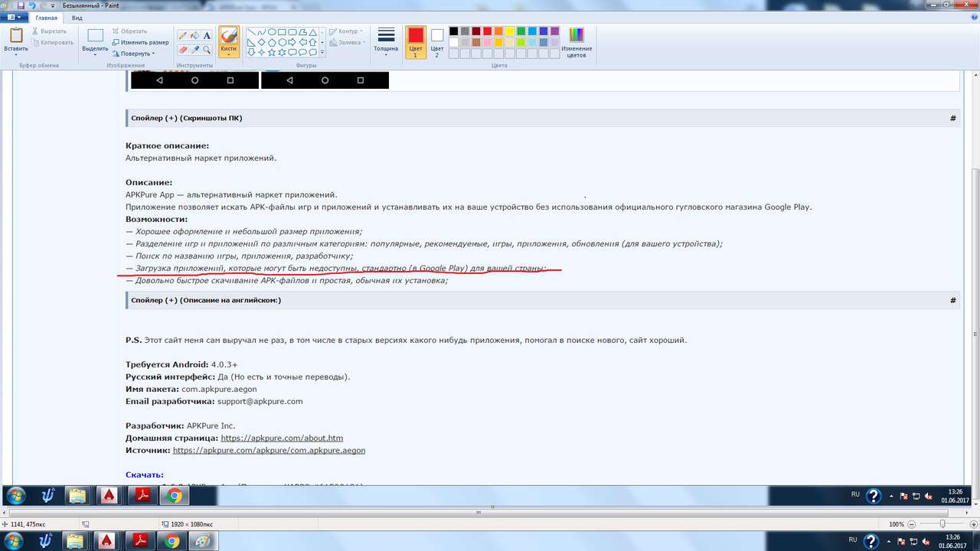Open the Главная ribbon tab
Screen dimensions: 980x551
pyautogui.click(x=47, y=18)
